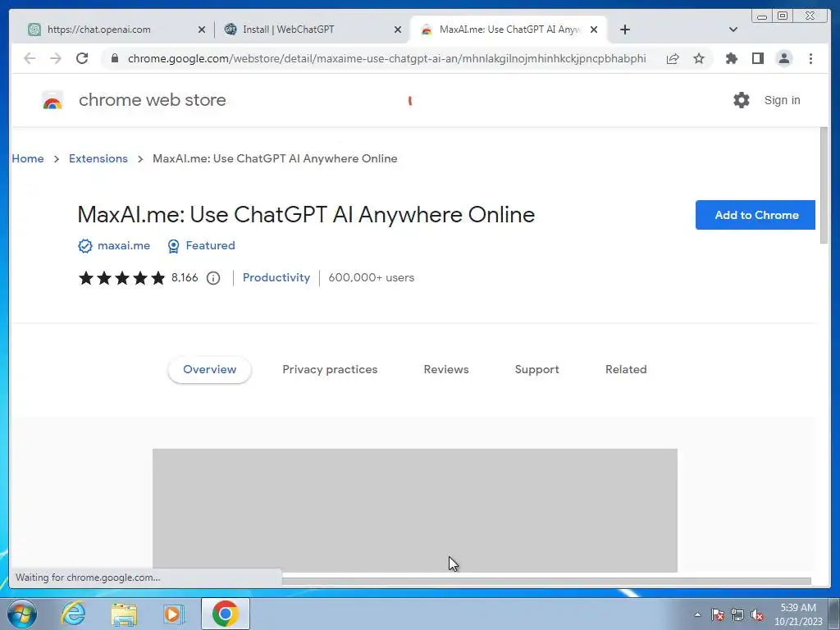The width and height of the screenshot is (840, 630).
Task: Open the Support tab
Action: click(536, 370)
